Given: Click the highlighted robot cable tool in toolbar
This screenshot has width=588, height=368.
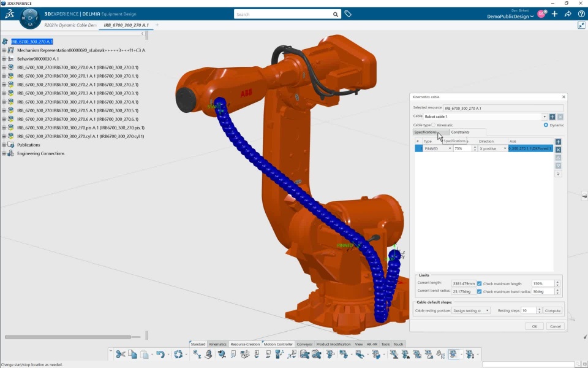Looking at the screenshot, I should pyautogui.click(x=453, y=354).
